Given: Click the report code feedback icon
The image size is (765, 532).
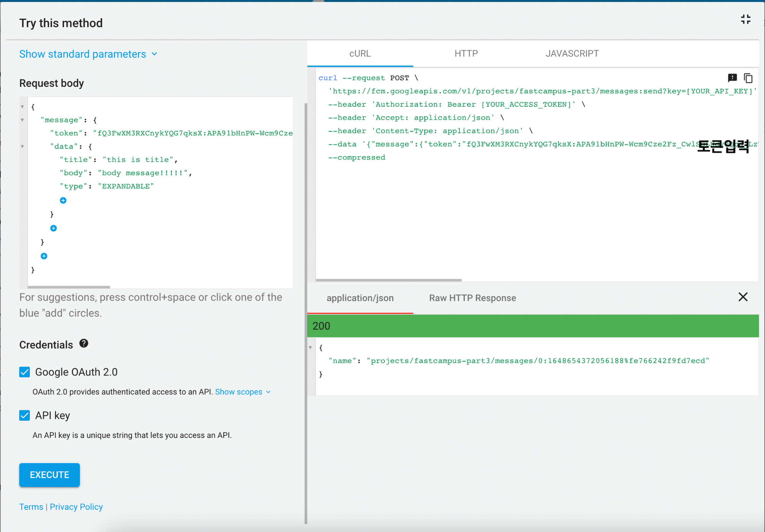Looking at the screenshot, I should 732,78.
